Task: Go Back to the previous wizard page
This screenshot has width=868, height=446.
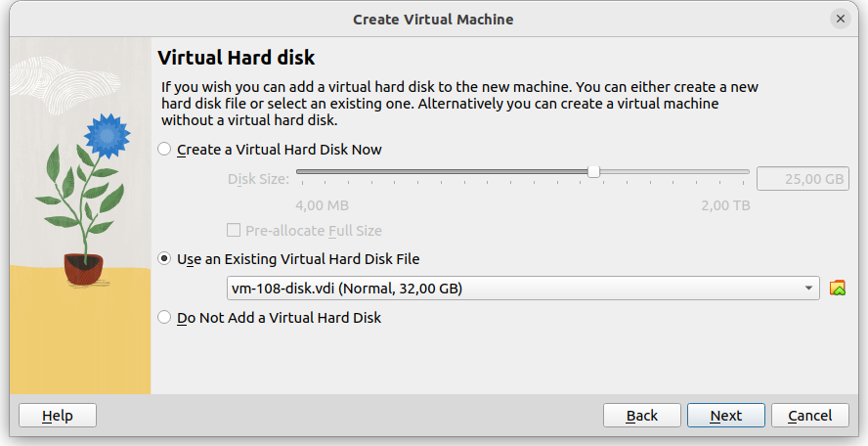Action: [x=641, y=416]
